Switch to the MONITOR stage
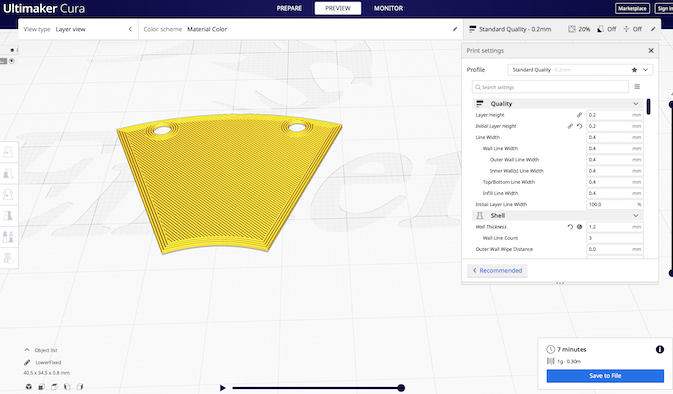This screenshot has width=673, height=394. pos(388,8)
